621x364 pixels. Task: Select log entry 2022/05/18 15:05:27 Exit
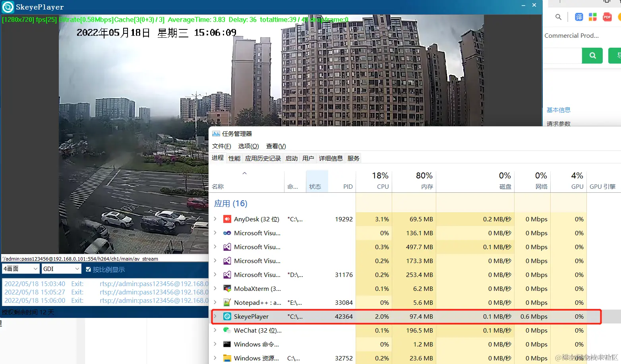[x=106, y=292]
